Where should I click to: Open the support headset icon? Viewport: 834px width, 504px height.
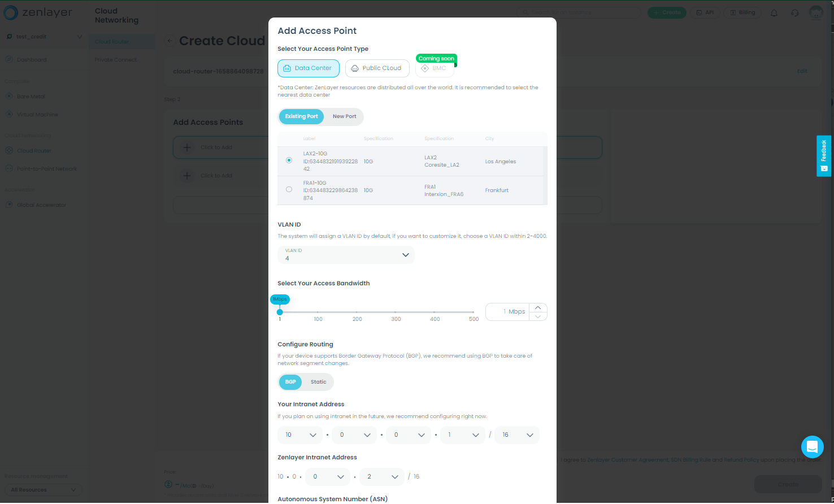(795, 13)
